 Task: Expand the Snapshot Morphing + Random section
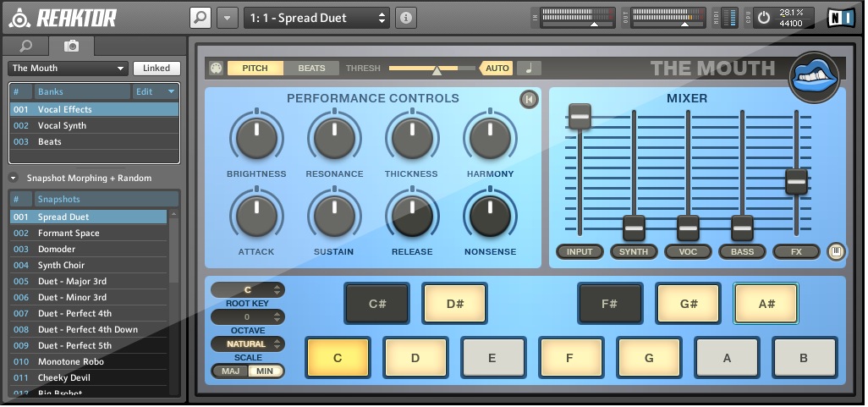point(14,179)
